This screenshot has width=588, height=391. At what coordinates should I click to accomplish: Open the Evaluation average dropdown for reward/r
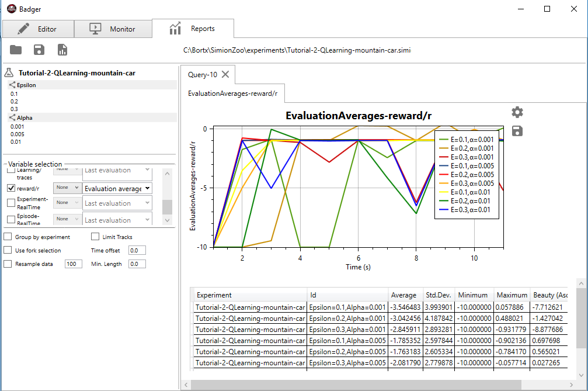point(117,188)
